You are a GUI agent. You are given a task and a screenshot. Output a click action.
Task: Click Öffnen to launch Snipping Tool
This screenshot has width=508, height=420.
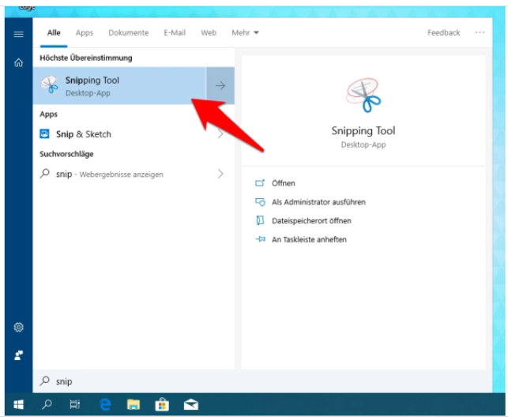tap(284, 183)
